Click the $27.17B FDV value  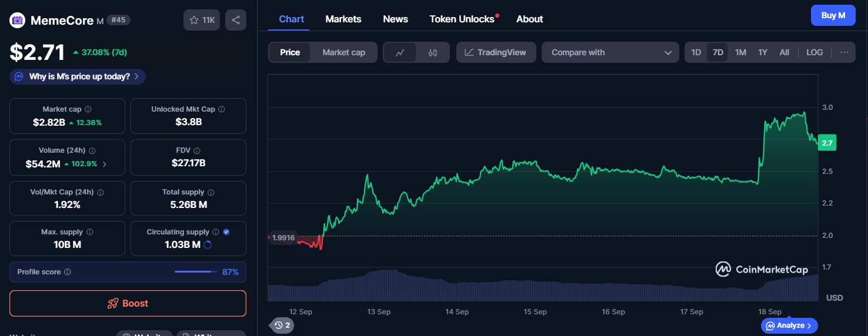[188, 163]
